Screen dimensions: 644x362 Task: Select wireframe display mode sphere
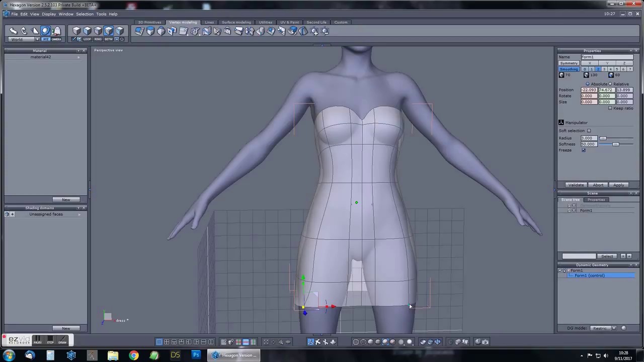click(x=356, y=342)
